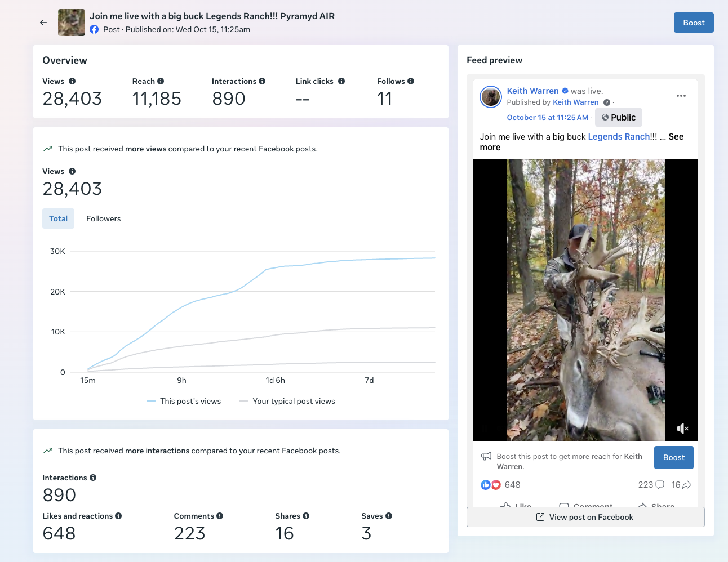Show info for the Saves metric
Image resolution: width=728 pixels, height=562 pixels.
389,516
